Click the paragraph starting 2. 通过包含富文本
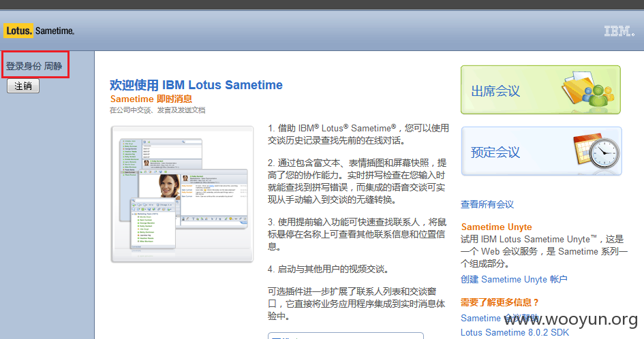This screenshot has width=644, height=339. [356, 181]
